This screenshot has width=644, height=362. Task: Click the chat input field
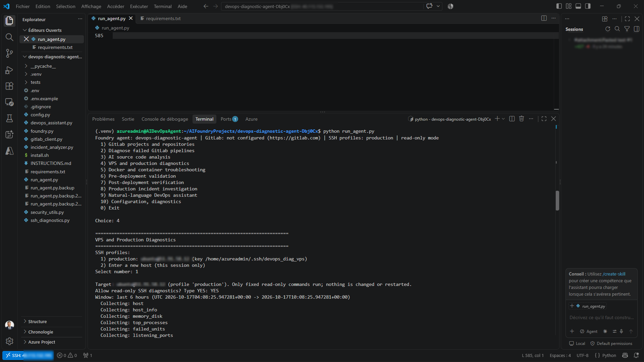click(x=601, y=317)
